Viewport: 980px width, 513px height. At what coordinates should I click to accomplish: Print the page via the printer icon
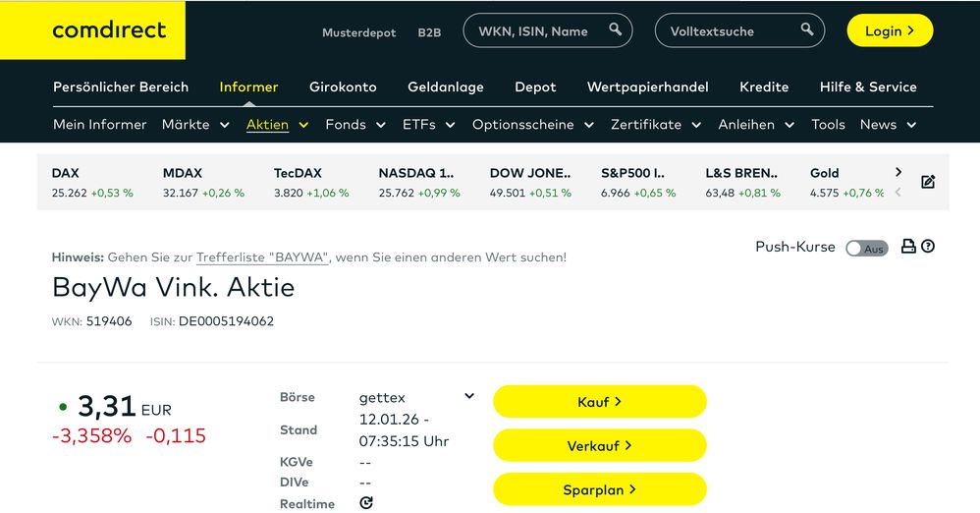[908, 247]
